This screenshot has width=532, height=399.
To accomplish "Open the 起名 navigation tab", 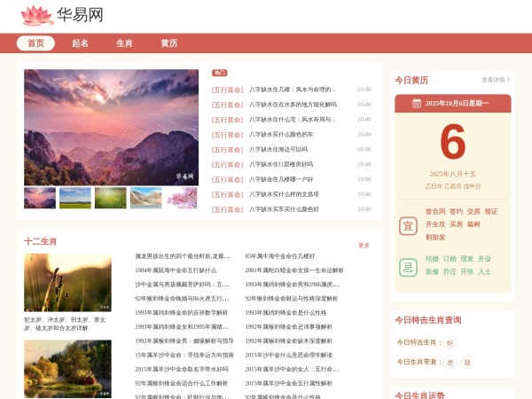I will pos(80,43).
